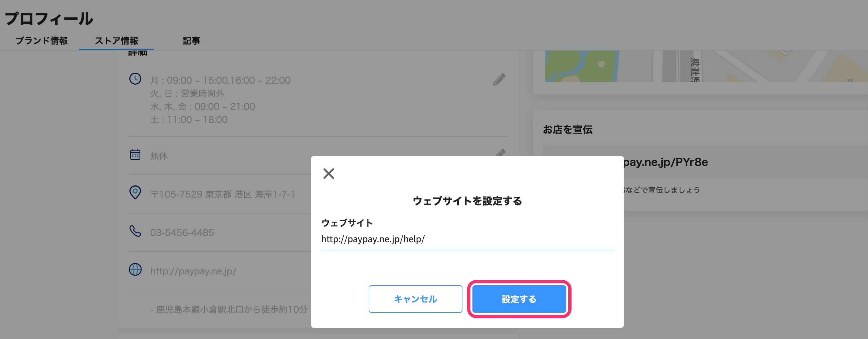868x339 pixels.
Task: Click the map pin address icon
Action: [x=136, y=193]
